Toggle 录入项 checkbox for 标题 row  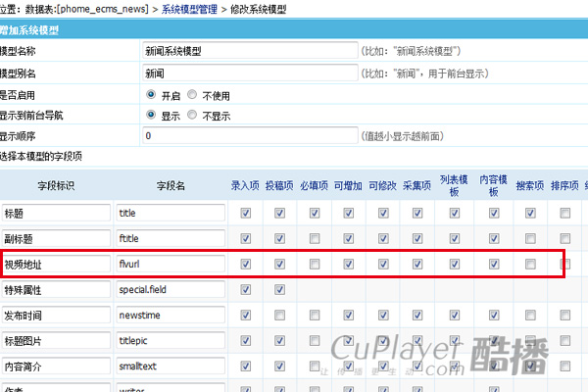pos(245,212)
